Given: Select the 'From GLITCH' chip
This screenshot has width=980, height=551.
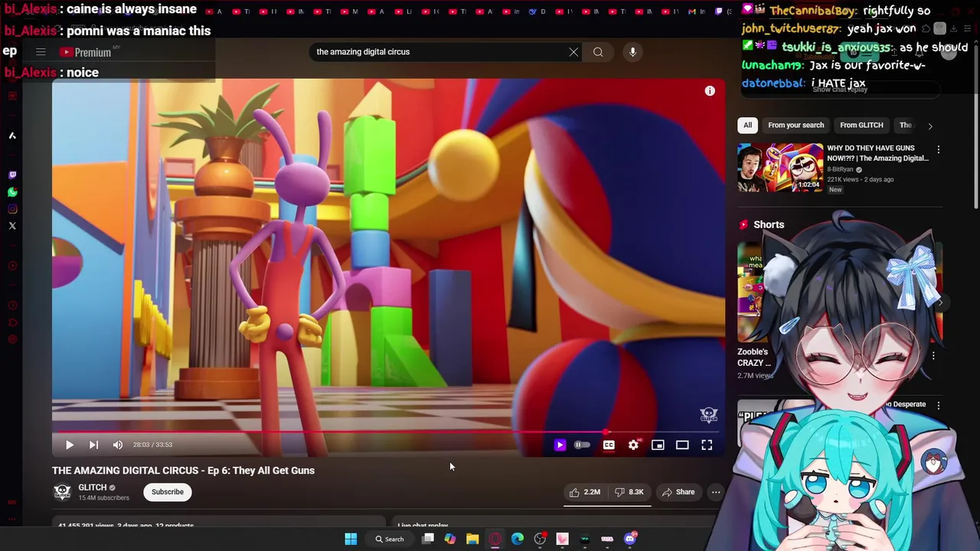Looking at the screenshot, I should click(x=861, y=126).
